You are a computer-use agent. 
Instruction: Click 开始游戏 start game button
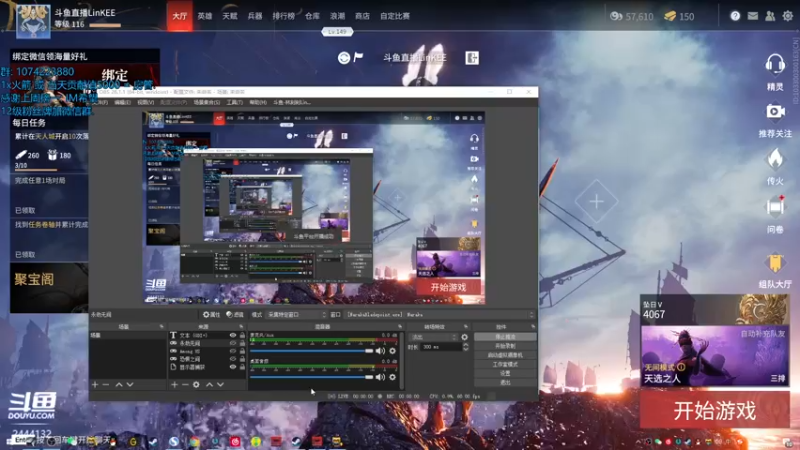click(x=714, y=410)
